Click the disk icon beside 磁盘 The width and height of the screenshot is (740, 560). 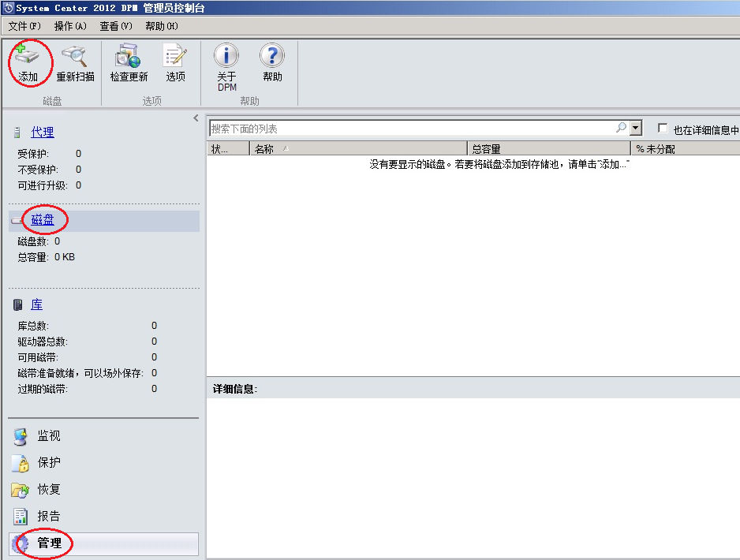pos(17,220)
